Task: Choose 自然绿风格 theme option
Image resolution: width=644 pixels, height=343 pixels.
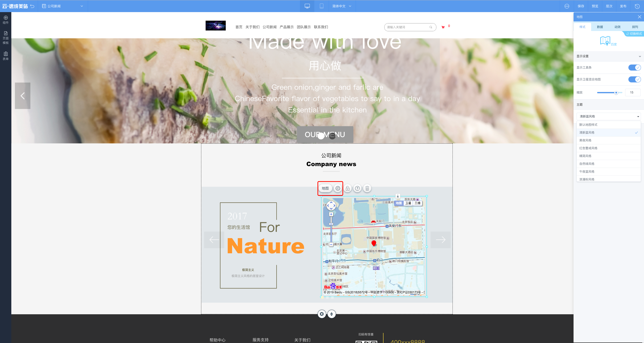Action: [x=609, y=164]
